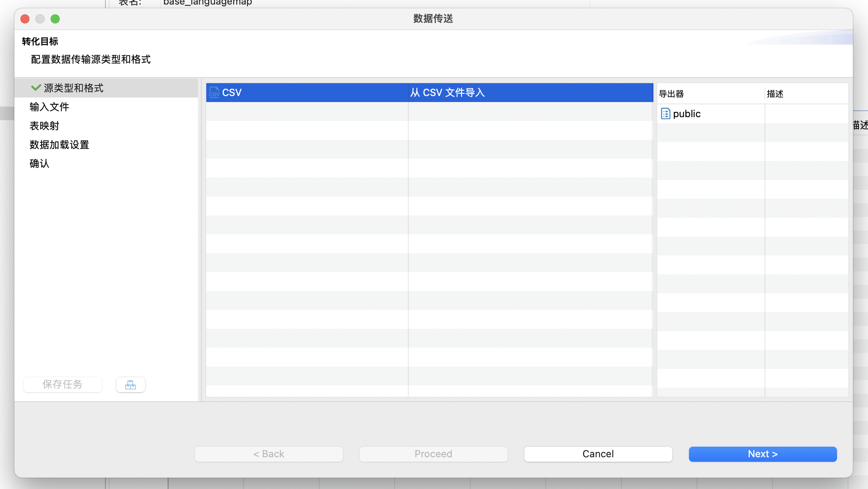Click the 描述 column header

775,94
